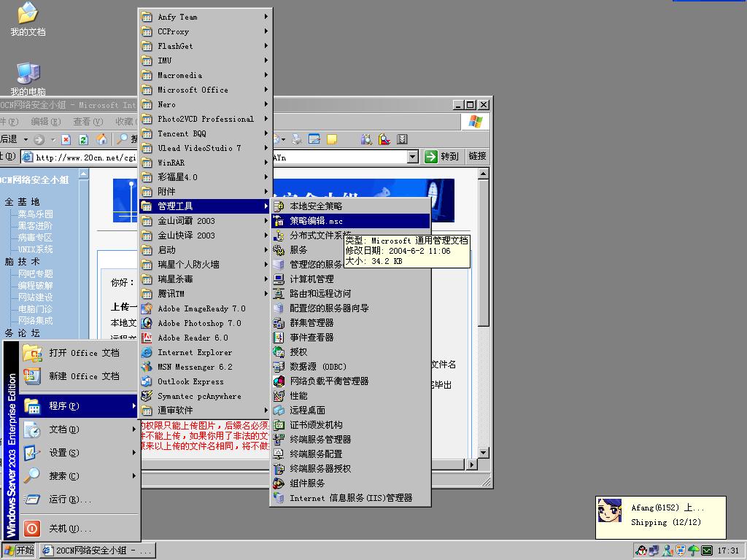Open the address bar dropdown arrow
The image size is (747, 560).
pos(413,157)
